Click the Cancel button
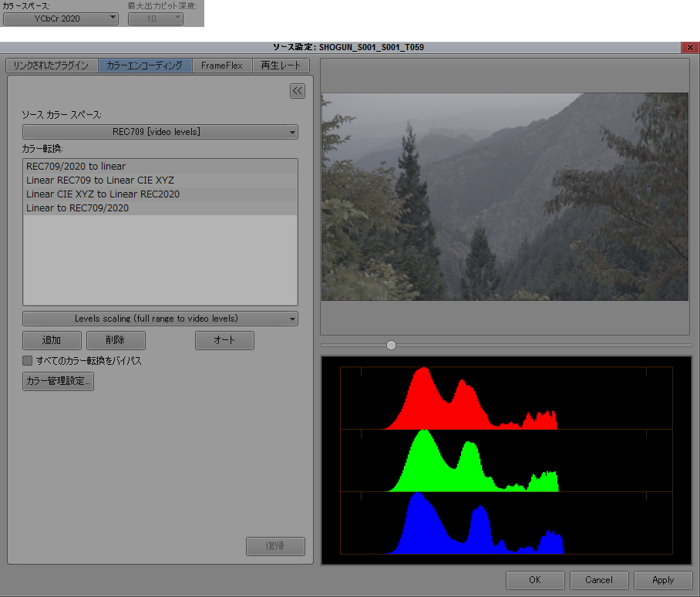 599,580
